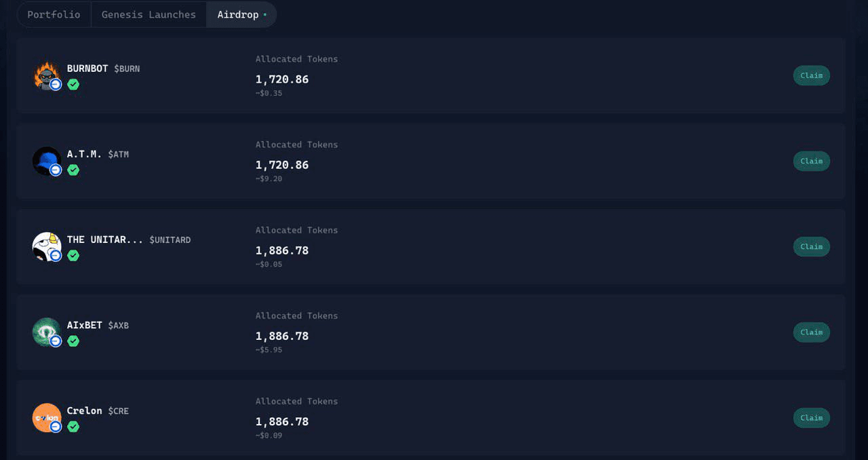Click the verified badge under Crelon
The height and width of the screenshot is (460, 868).
click(x=73, y=427)
